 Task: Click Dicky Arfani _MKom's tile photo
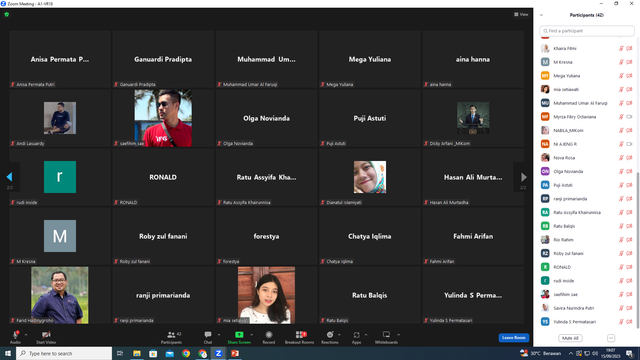click(473, 118)
